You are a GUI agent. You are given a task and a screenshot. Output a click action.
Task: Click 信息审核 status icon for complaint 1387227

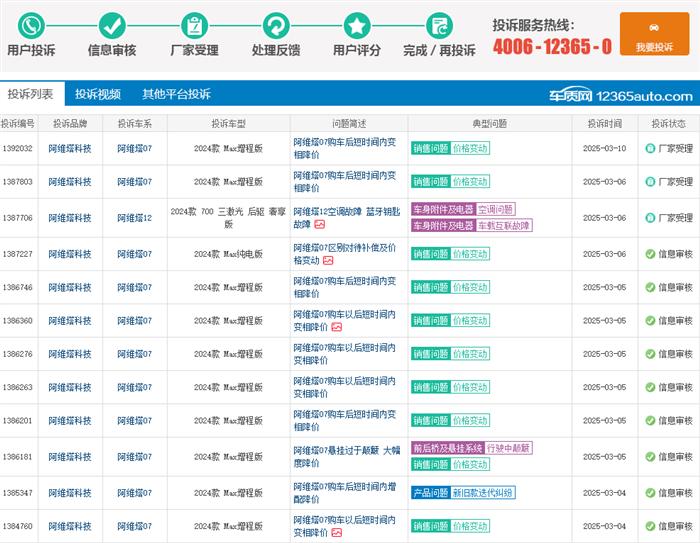point(650,254)
